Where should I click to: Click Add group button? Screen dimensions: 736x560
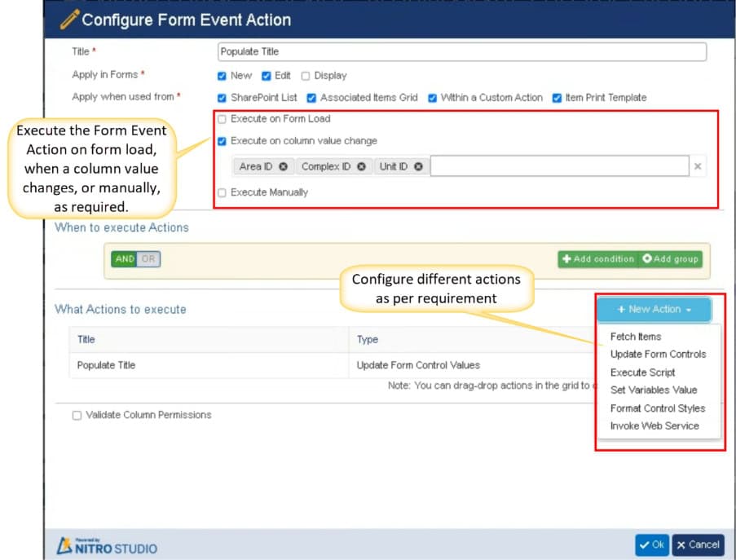[670, 259]
